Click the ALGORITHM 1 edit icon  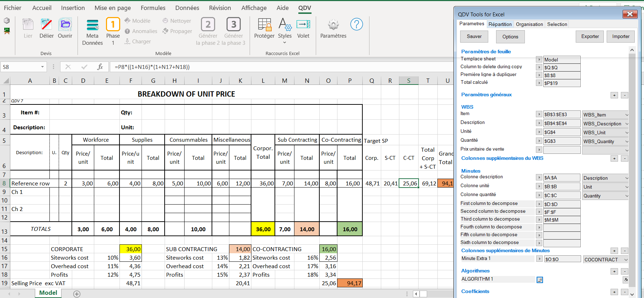pyautogui.click(x=540, y=280)
